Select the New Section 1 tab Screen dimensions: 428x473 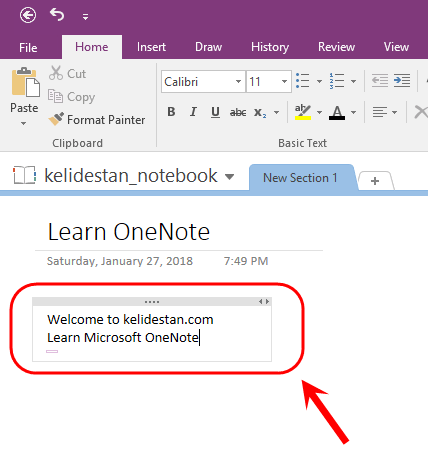[300, 178]
